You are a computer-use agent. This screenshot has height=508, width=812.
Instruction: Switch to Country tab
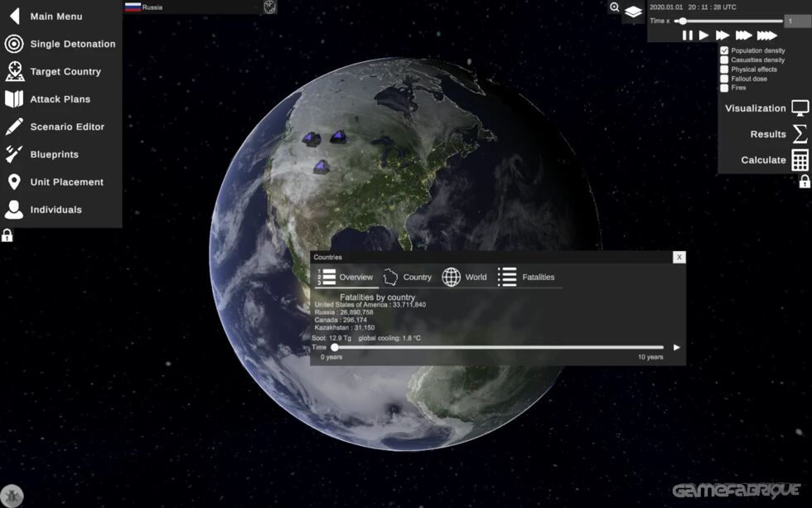407,277
